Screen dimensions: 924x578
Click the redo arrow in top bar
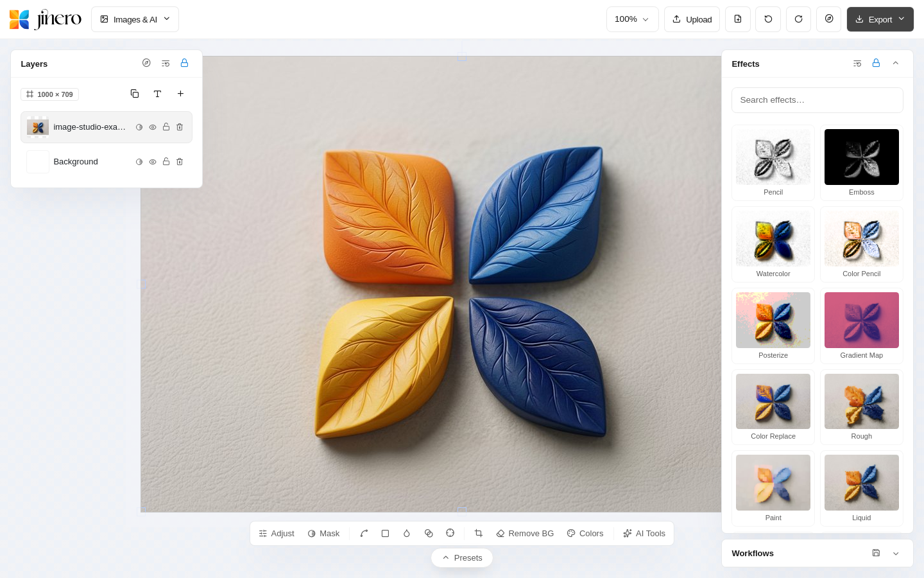799,19
